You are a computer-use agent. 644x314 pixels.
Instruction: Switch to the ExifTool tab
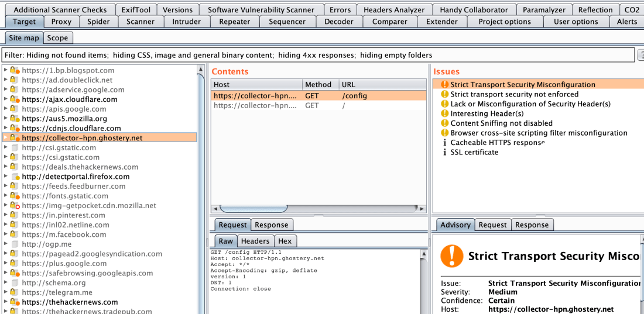[136, 10]
